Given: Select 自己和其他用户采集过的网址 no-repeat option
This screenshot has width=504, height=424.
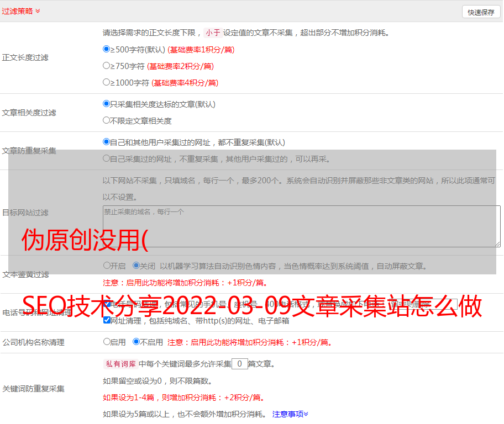Looking at the screenshot, I should point(107,142).
